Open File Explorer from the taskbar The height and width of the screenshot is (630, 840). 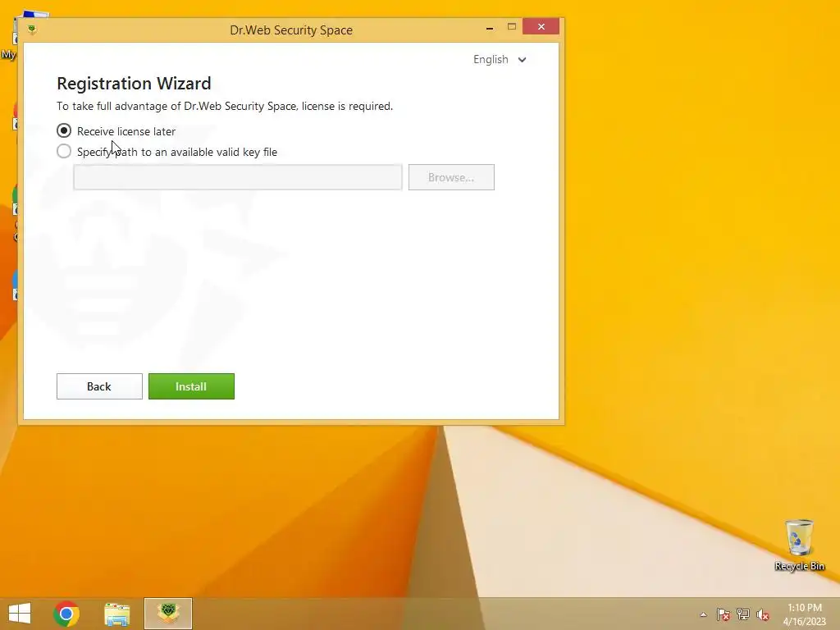[116, 614]
